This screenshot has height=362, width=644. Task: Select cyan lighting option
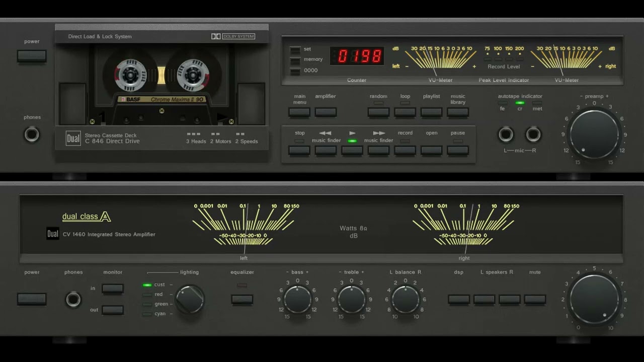click(147, 314)
